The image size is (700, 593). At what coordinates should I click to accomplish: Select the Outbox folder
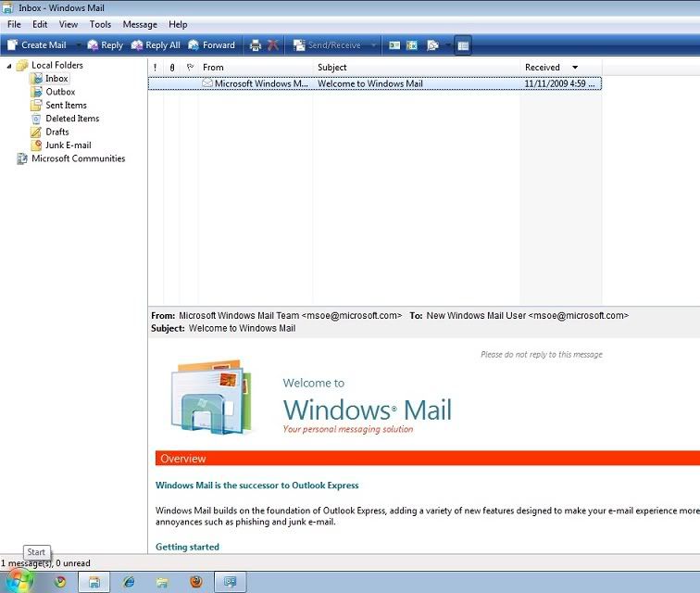pyautogui.click(x=60, y=92)
